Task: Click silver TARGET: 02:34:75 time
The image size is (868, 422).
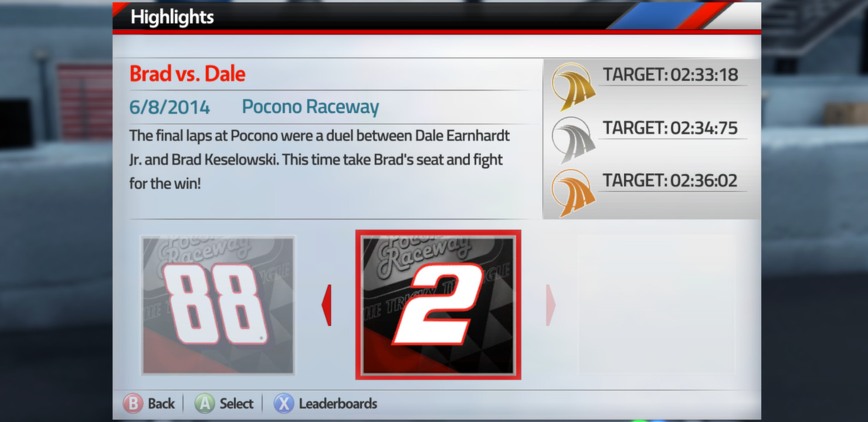Action: click(x=670, y=128)
